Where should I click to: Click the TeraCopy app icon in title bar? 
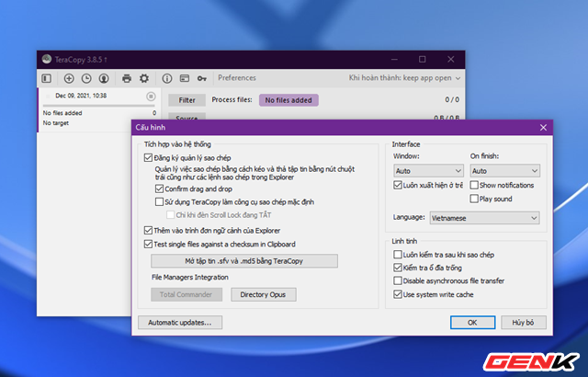point(47,59)
